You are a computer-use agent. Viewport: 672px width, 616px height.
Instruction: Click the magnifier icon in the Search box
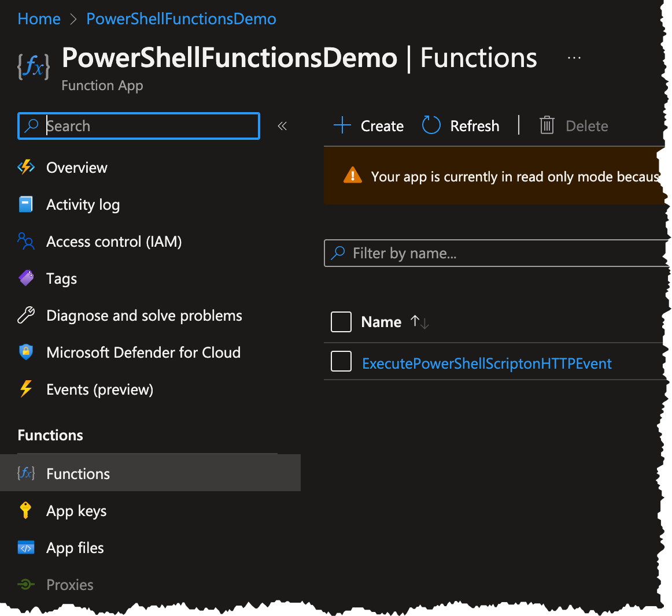pos(31,125)
